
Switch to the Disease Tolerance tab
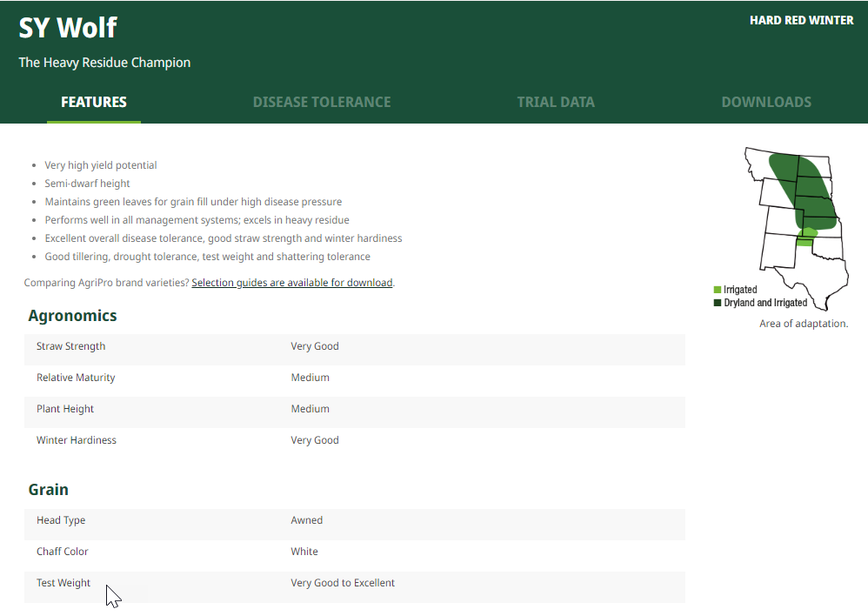click(322, 102)
